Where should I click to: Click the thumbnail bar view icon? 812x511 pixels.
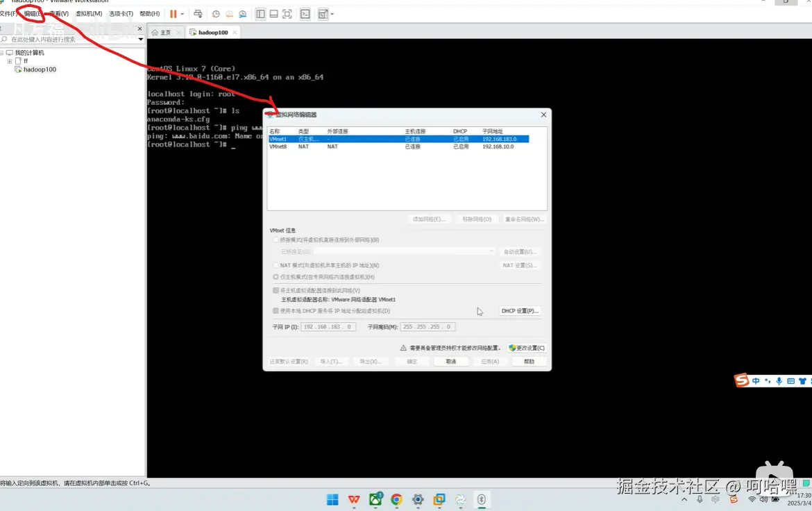[274, 14]
